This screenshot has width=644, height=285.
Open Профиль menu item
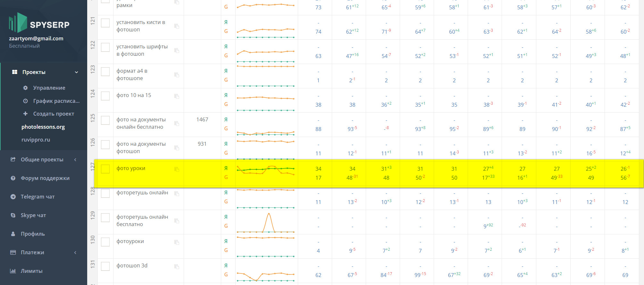click(x=33, y=234)
